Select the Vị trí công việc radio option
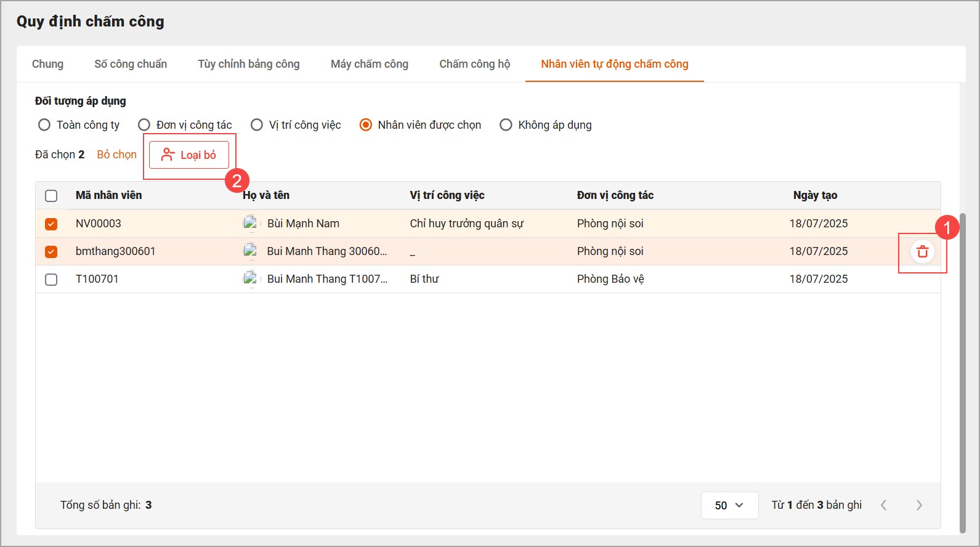The image size is (980, 547). 257,125
